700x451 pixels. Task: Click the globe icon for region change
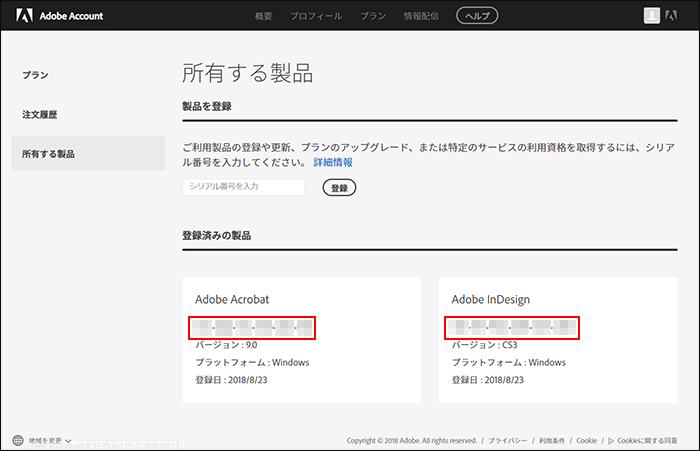click(x=18, y=440)
